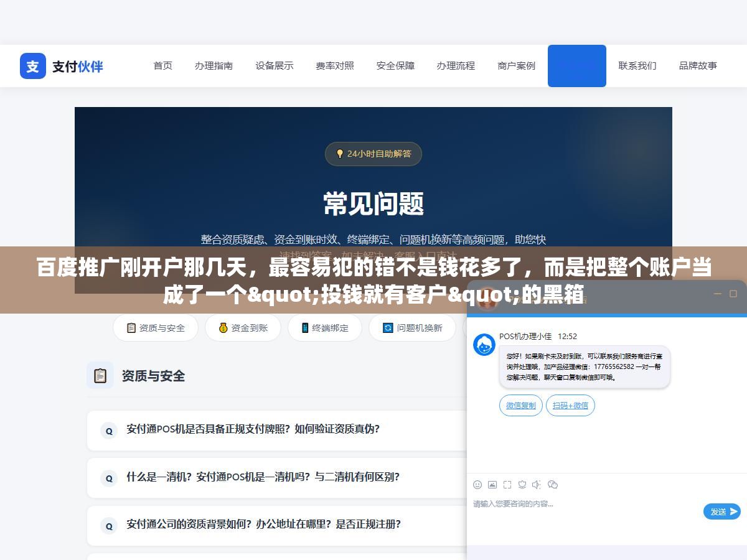Screen dimensions: 747x560
Task: Select the 问题机换新 category chip
Action: coord(412,328)
